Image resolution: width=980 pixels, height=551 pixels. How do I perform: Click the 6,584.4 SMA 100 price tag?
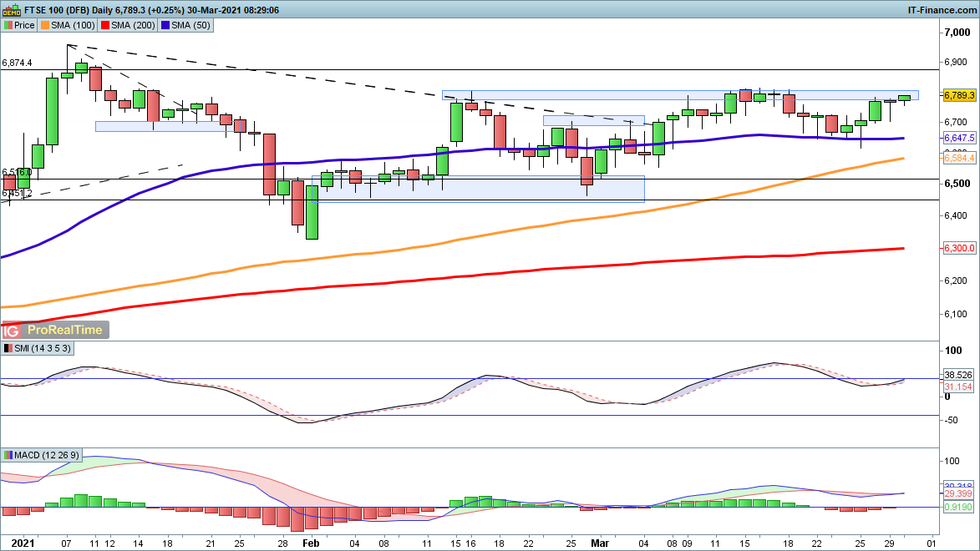pos(959,157)
